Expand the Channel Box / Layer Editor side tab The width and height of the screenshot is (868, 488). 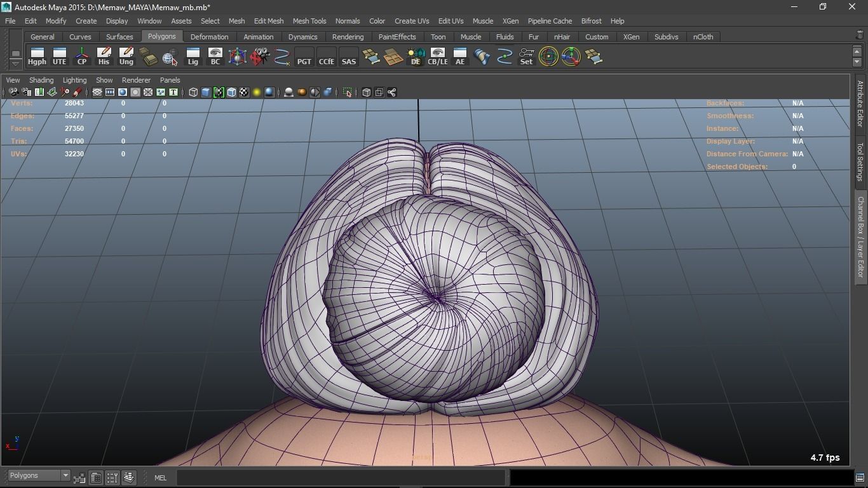(860, 237)
